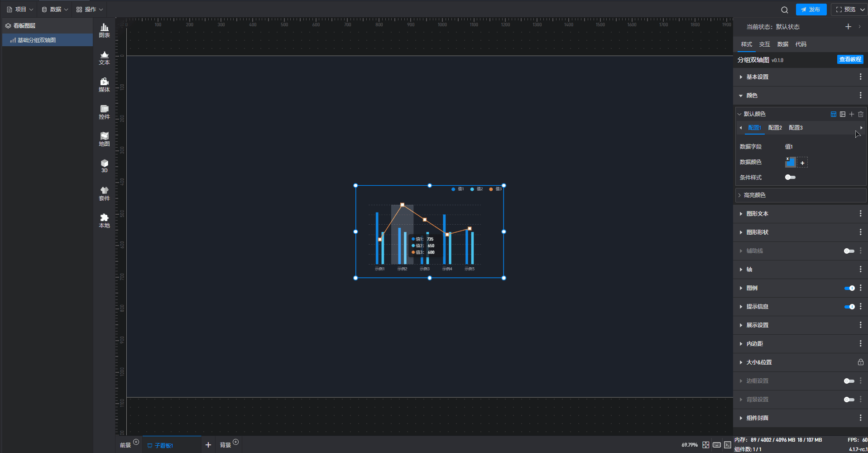Select the 基础分组双轴图 layer item

[37, 40]
